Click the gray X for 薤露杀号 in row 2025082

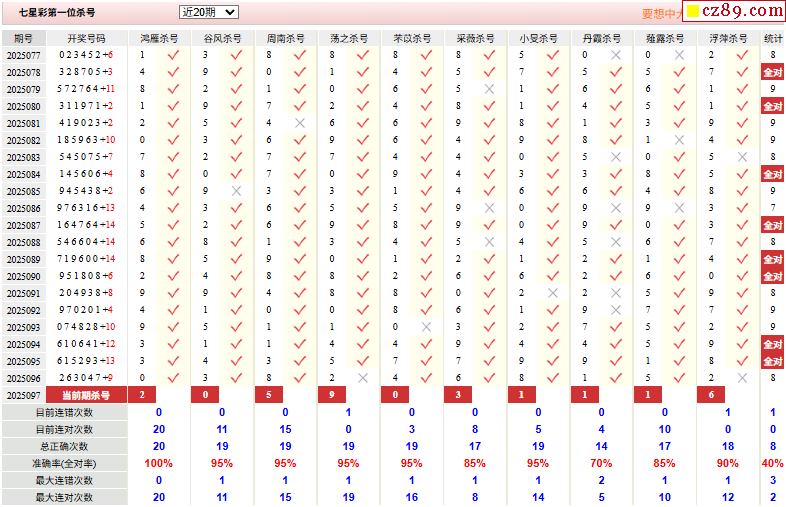(x=679, y=140)
